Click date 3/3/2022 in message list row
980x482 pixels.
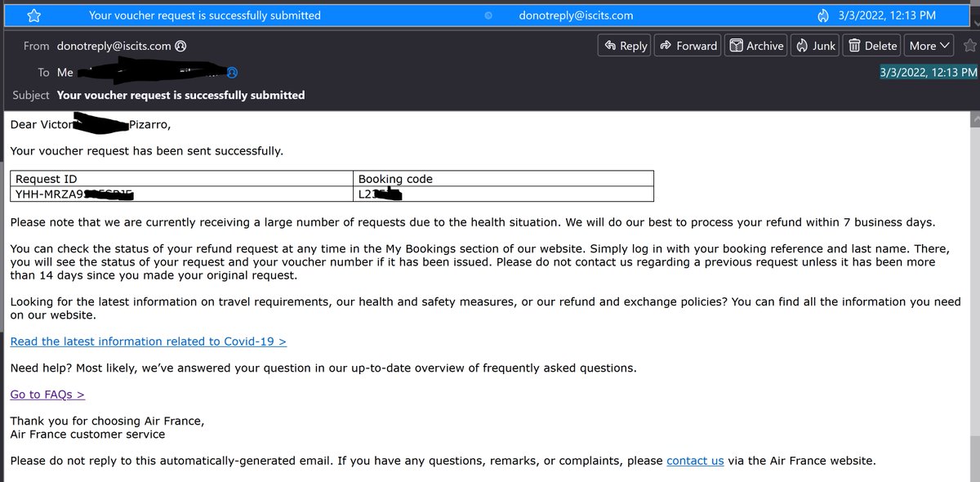[887, 15]
